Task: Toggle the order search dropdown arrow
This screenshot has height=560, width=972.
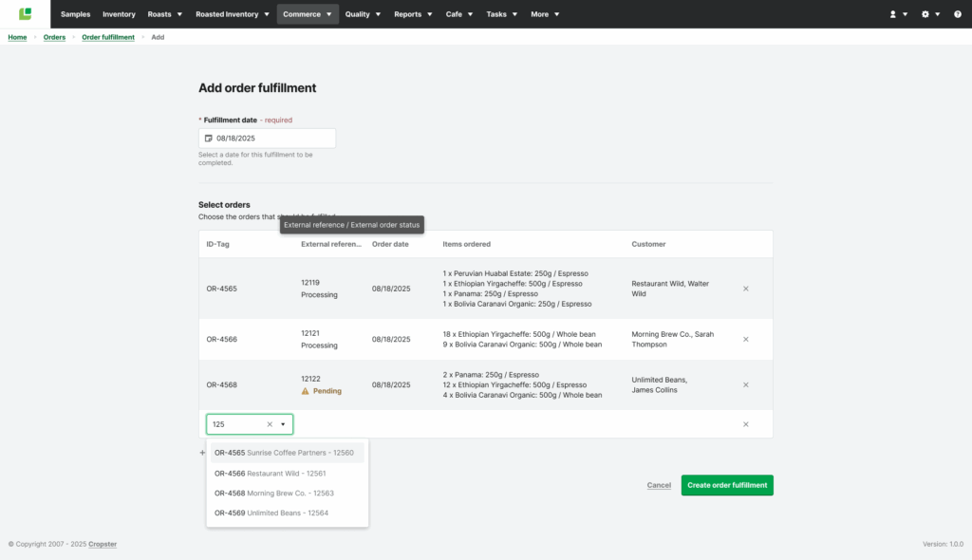Action: 283,424
